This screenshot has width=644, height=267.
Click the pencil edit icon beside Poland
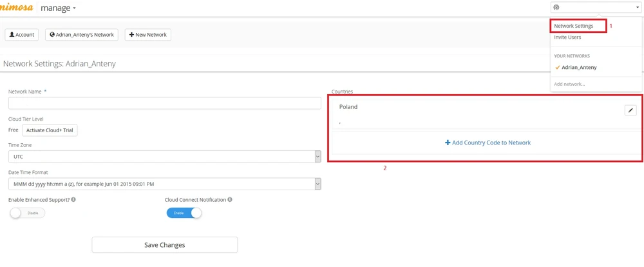point(630,110)
